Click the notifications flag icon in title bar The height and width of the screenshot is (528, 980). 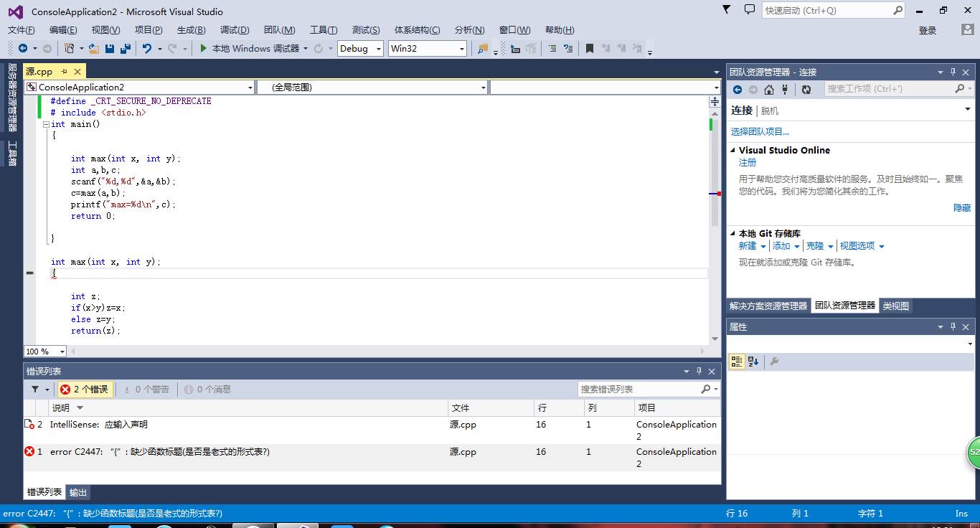click(727, 9)
